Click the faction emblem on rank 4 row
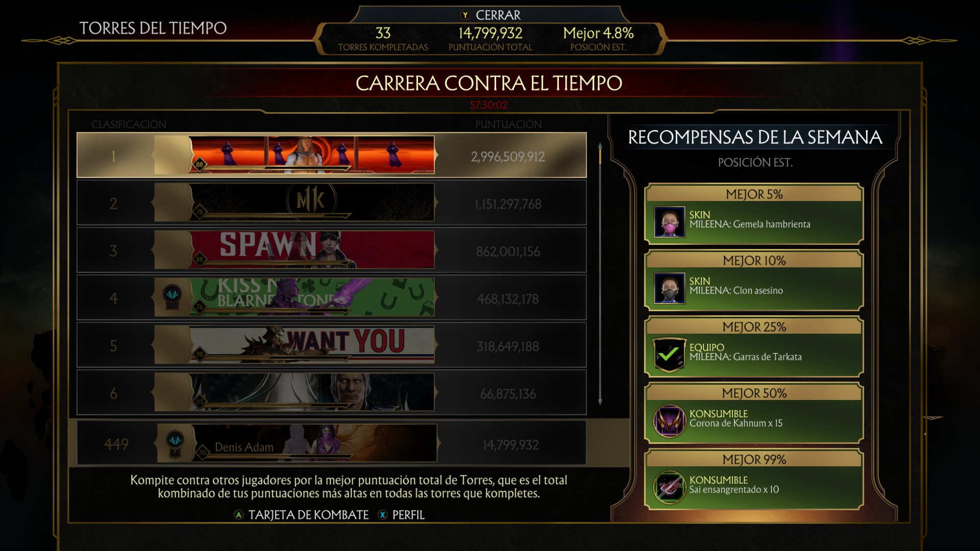The height and width of the screenshot is (551, 980). coord(172,297)
